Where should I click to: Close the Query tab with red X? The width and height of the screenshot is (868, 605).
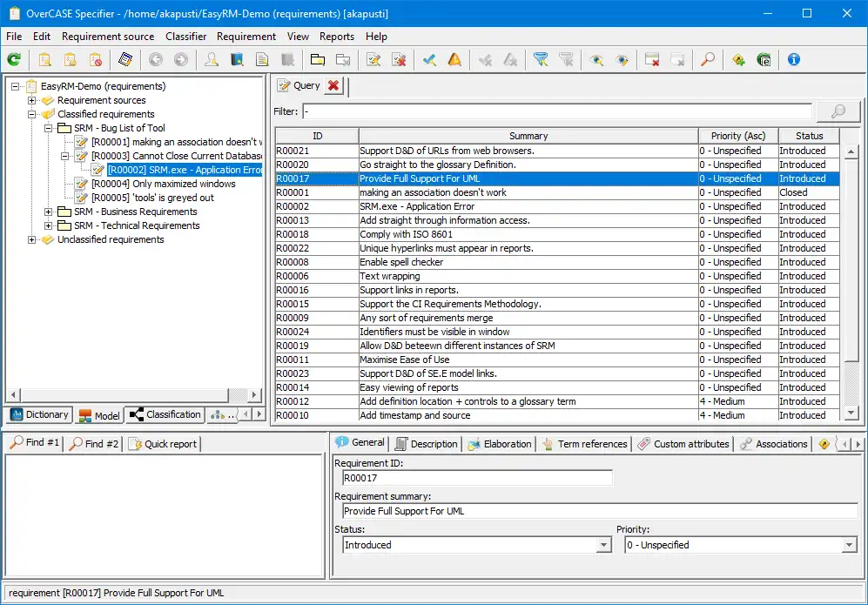[333, 85]
